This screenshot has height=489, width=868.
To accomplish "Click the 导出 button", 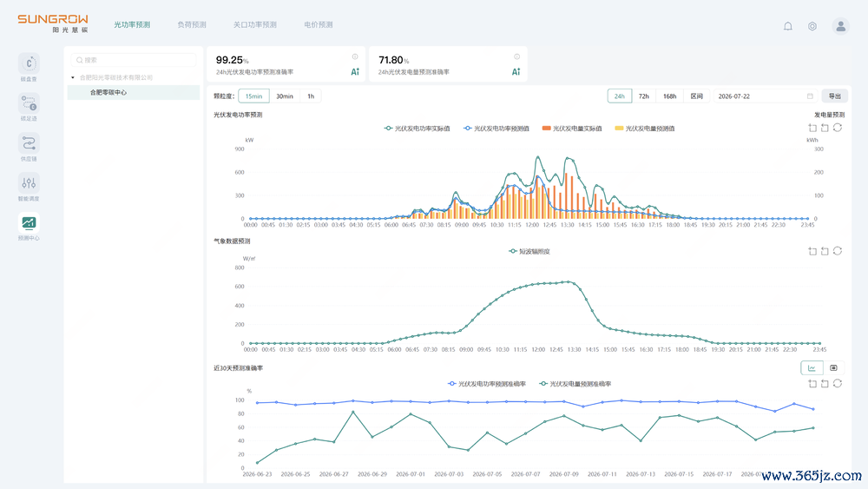I will pyautogui.click(x=834, y=96).
